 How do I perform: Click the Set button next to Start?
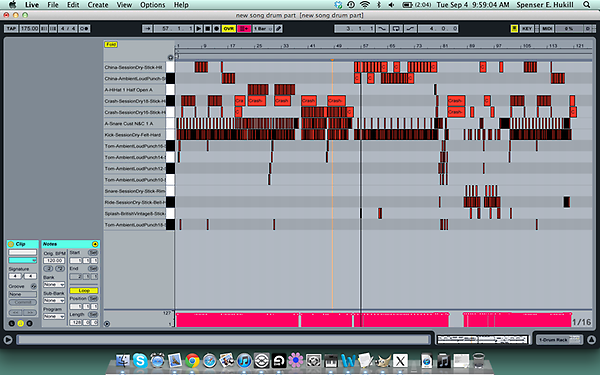click(93, 253)
